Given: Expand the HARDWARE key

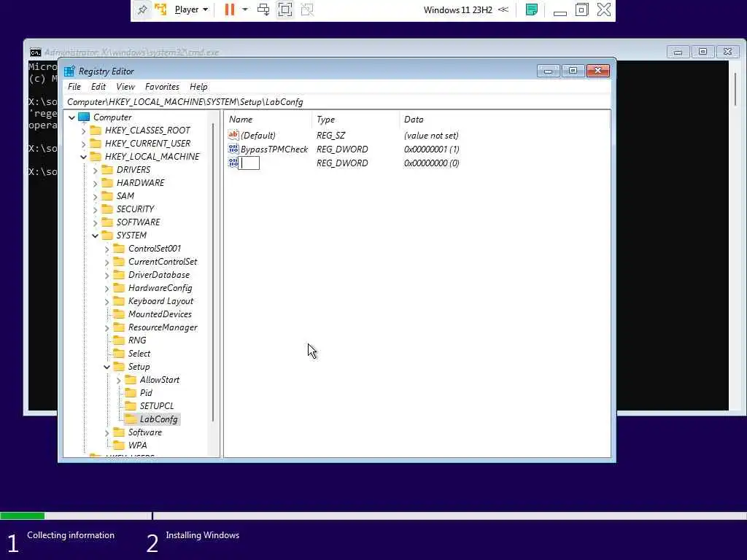Looking at the screenshot, I should [96, 183].
